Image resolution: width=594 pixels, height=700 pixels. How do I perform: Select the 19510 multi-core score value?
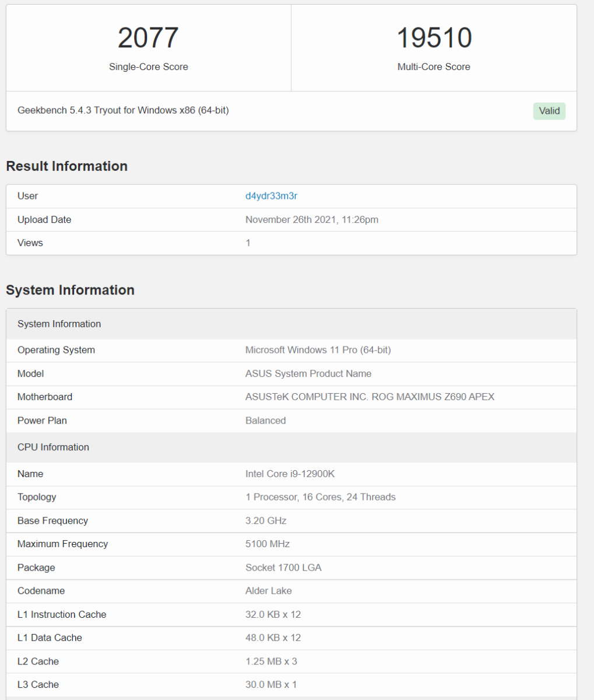tap(434, 38)
